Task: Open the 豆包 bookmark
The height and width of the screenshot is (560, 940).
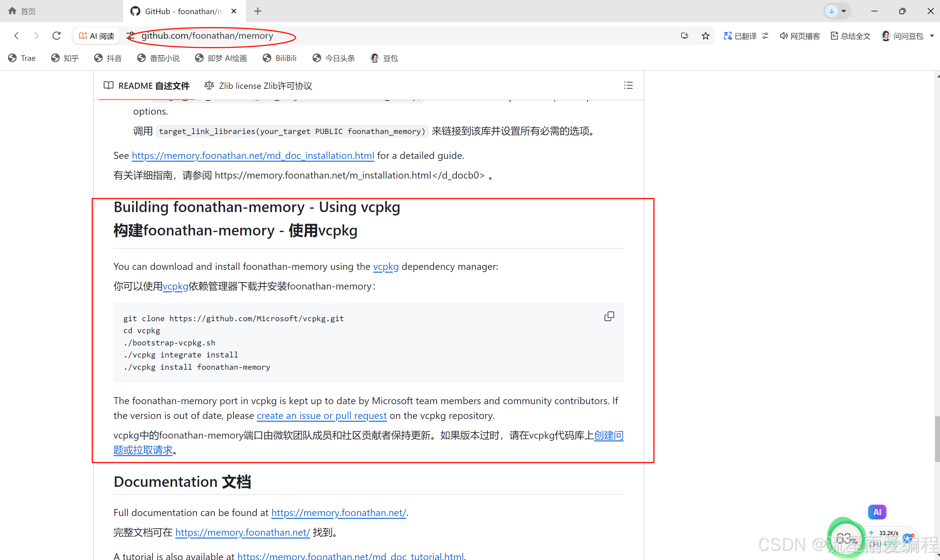Action: click(384, 58)
